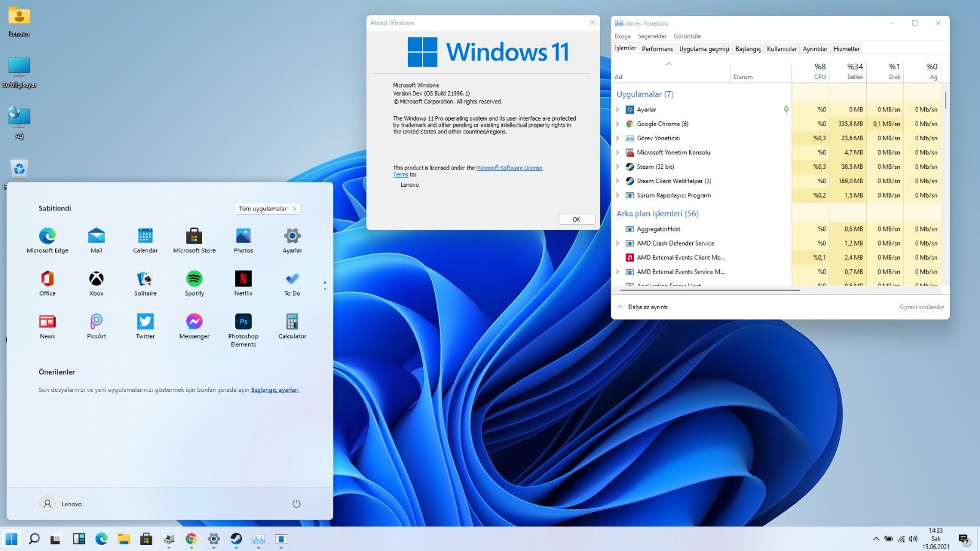
Task: Click the Steam icon in the taskbar
Action: point(236,539)
